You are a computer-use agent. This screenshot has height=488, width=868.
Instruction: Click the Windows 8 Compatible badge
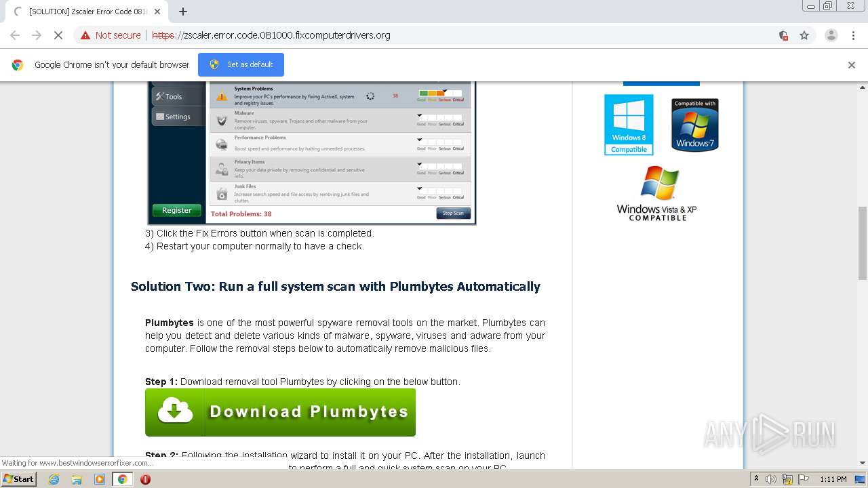[x=629, y=125]
